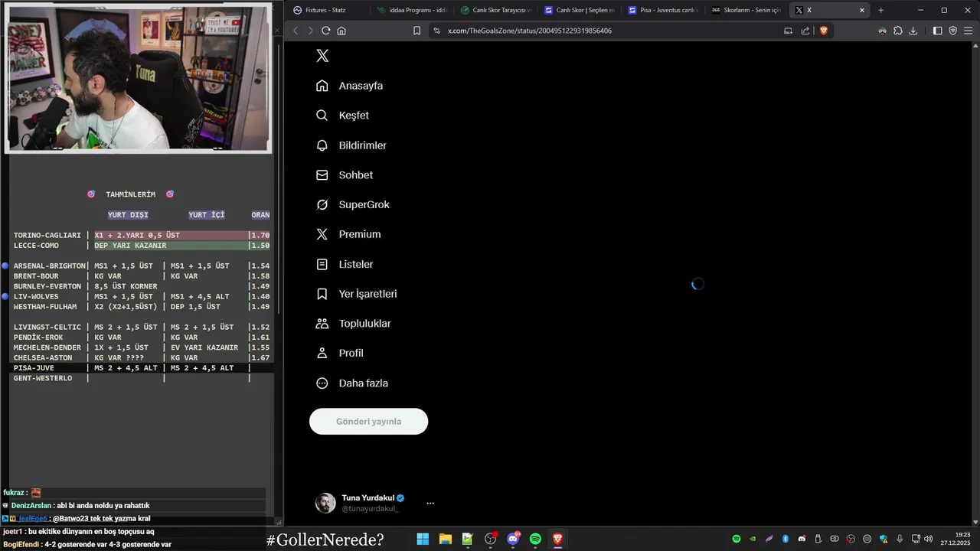This screenshot has width=980, height=551.
Task: Click the webcam video overlay
Action: (x=139, y=77)
